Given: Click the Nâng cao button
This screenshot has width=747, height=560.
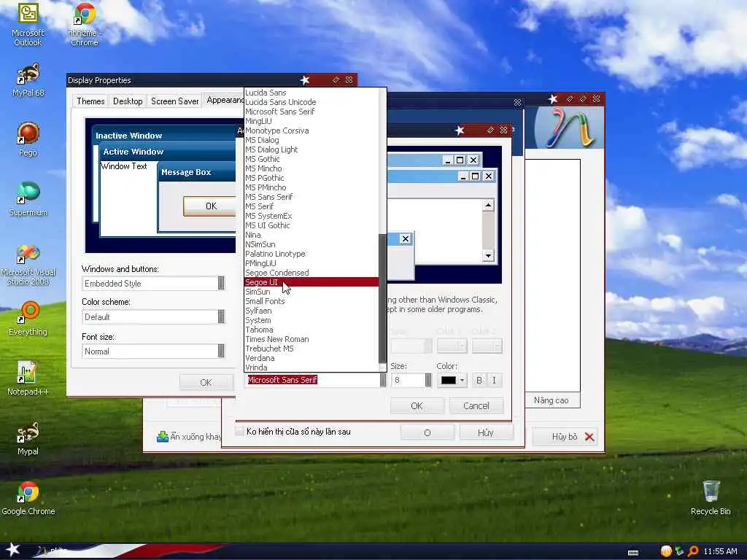Looking at the screenshot, I should (551, 400).
